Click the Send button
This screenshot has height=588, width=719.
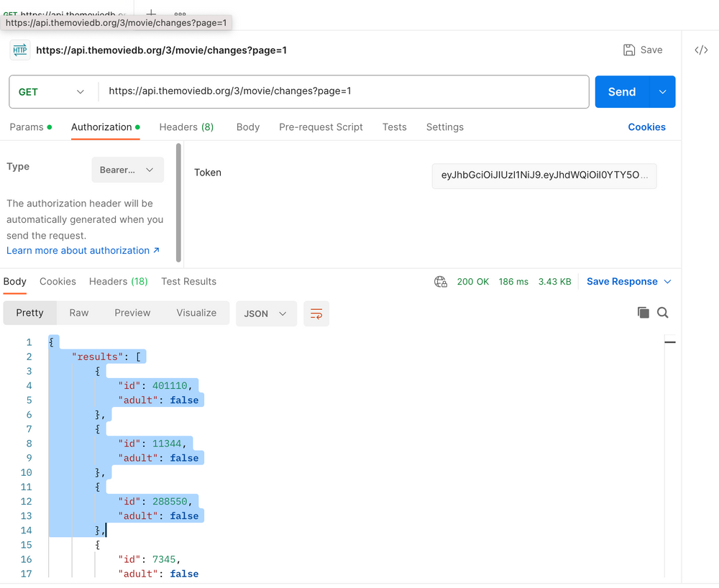pos(621,91)
